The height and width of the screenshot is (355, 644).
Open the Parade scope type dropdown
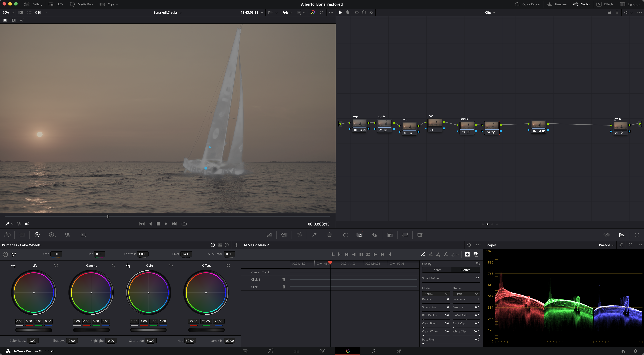click(606, 245)
